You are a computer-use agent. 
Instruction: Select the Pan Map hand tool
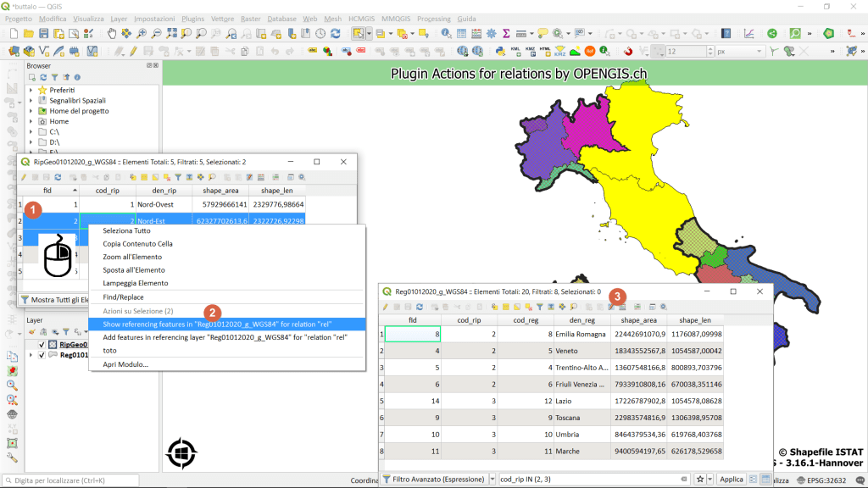pos(111,34)
